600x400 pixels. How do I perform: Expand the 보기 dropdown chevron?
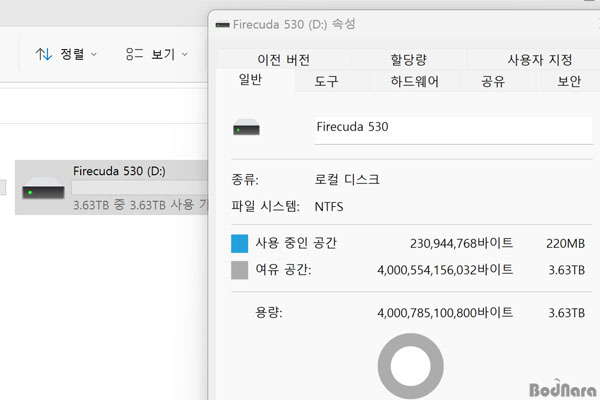(x=184, y=55)
